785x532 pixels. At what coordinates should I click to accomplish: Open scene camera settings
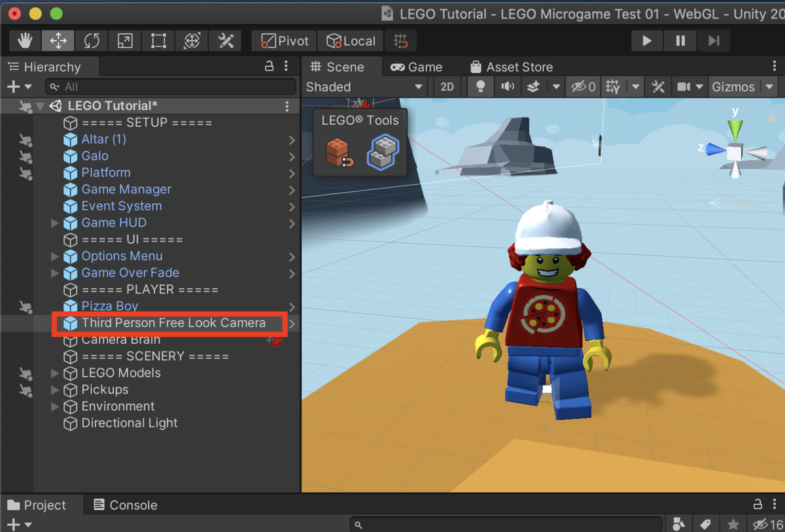(684, 86)
